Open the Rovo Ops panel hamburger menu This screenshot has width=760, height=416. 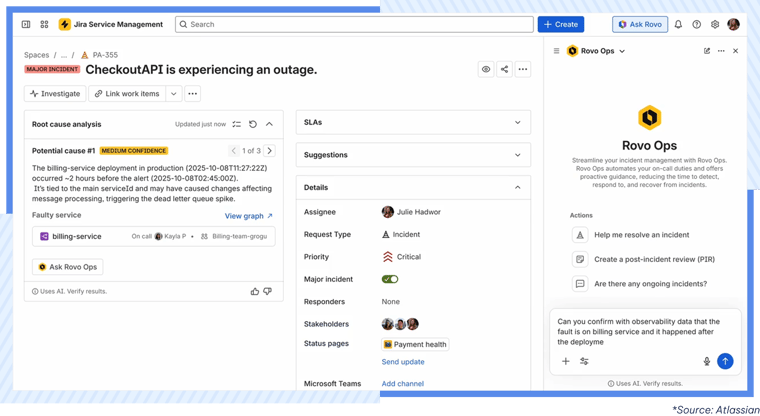click(x=556, y=51)
